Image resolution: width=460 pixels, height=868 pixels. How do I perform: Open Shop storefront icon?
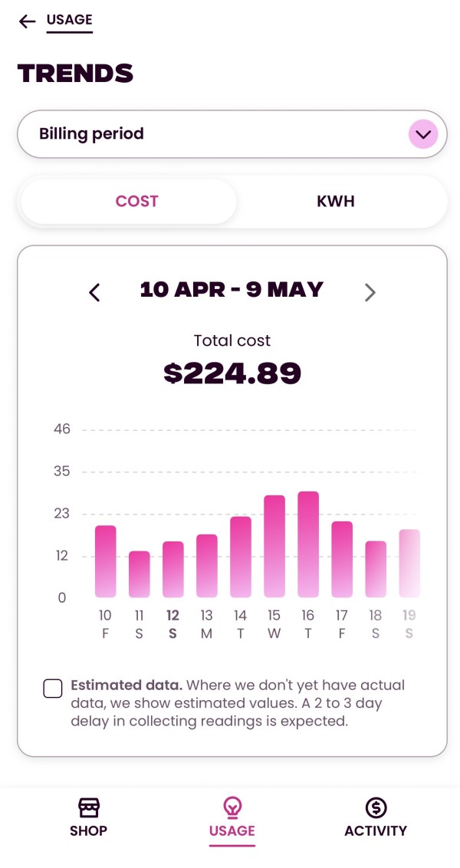(89, 807)
